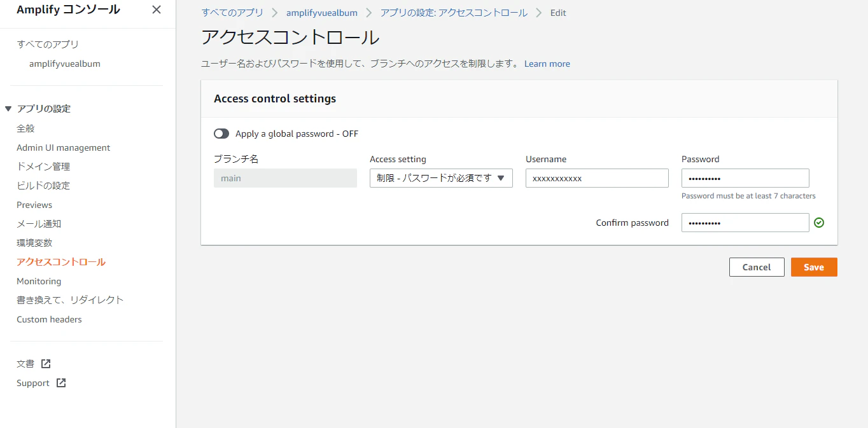The width and height of the screenshot is (868, 428).
Task: Click the Password must be at least 7 characters hint
Action: (x=748, y=196)
